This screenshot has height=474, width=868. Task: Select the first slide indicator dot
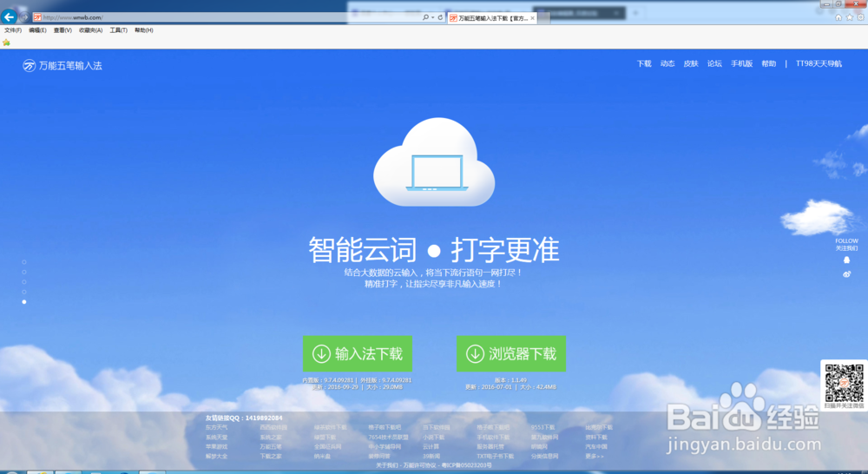pos(23,262)
